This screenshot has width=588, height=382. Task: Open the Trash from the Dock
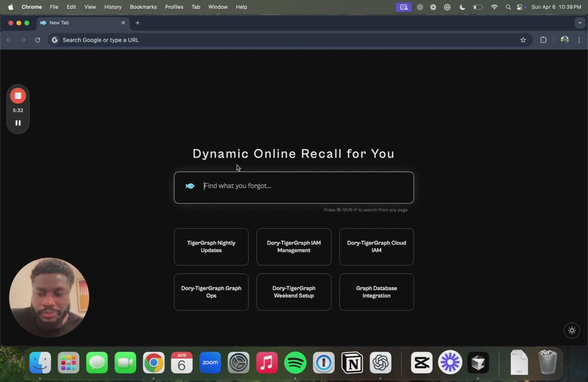click(x=548, y=362)
